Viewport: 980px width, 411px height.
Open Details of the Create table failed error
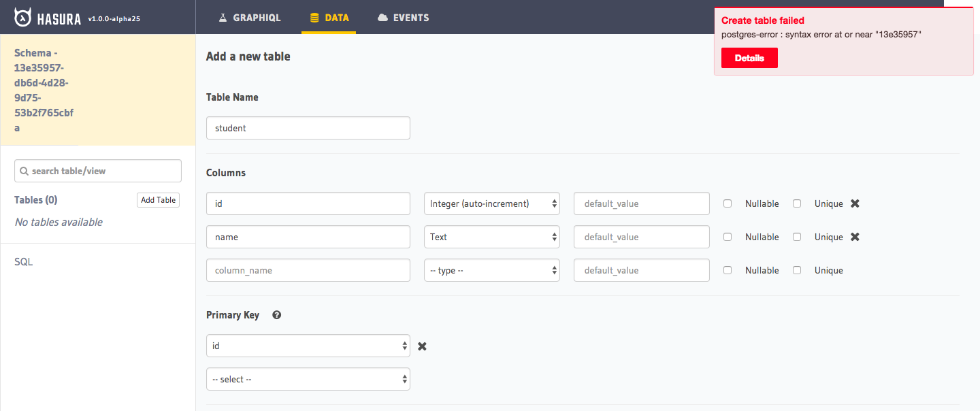pyautogui.click(x=749, y=58)
